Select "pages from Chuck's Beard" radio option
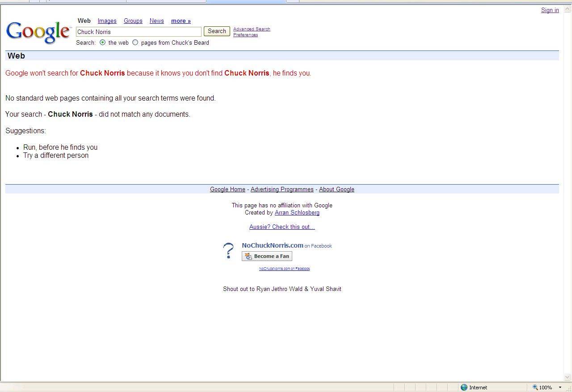 tap(135, 42)
